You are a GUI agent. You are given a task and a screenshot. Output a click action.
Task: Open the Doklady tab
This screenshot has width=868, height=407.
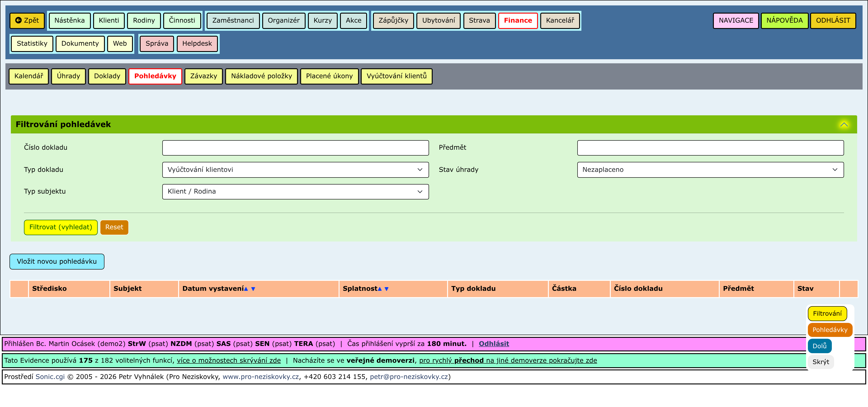pos(107,76)
